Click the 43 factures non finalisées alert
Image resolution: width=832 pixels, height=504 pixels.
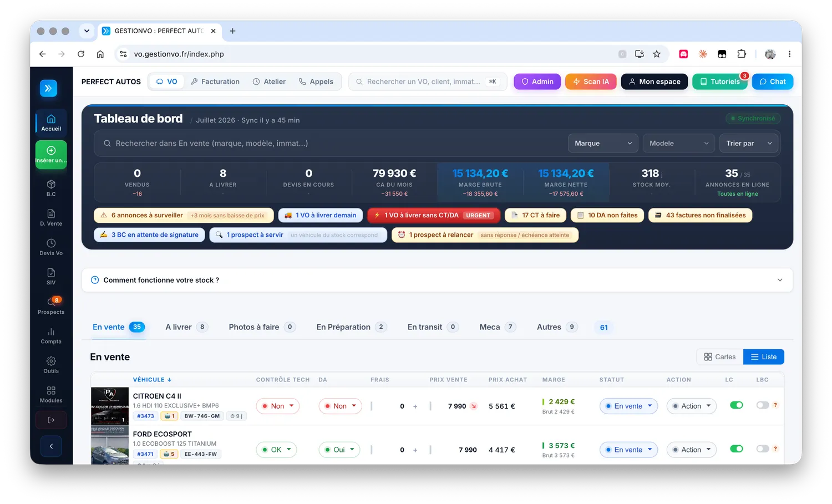click(x=700, y=215)
